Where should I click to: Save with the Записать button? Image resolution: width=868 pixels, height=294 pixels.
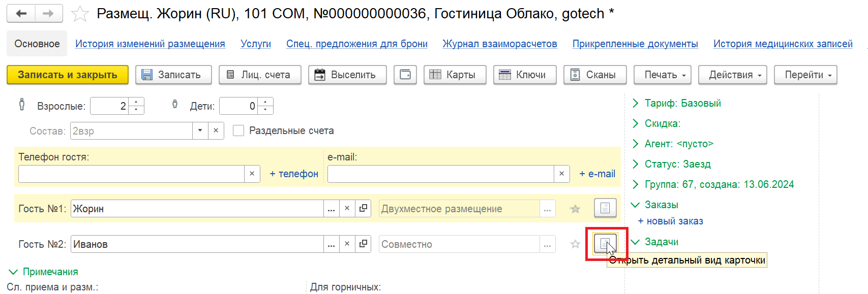pyautogui.click(x=174, y=75)
